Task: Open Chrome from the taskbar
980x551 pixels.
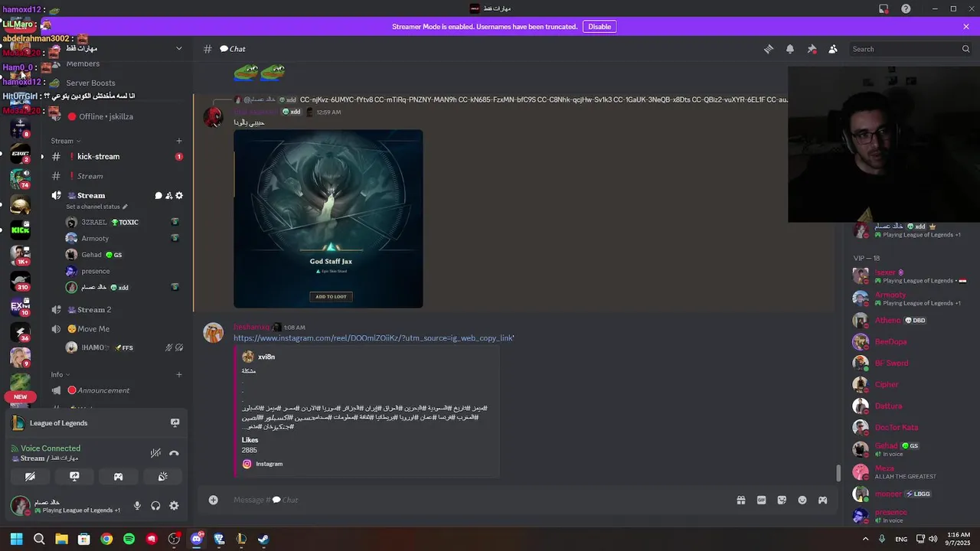Action: coord(106,539)
